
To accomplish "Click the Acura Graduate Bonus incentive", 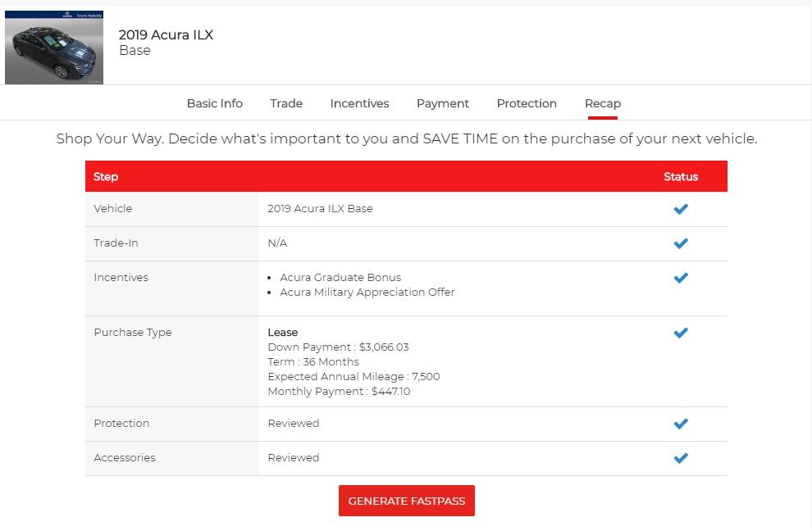I will coord(340,278).
